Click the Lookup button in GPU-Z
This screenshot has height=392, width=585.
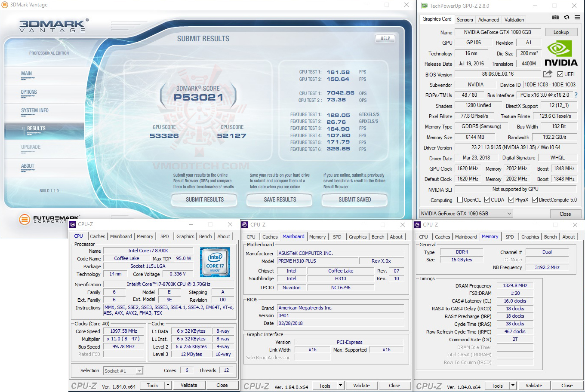pyautogui.click(x=561, y=32)
